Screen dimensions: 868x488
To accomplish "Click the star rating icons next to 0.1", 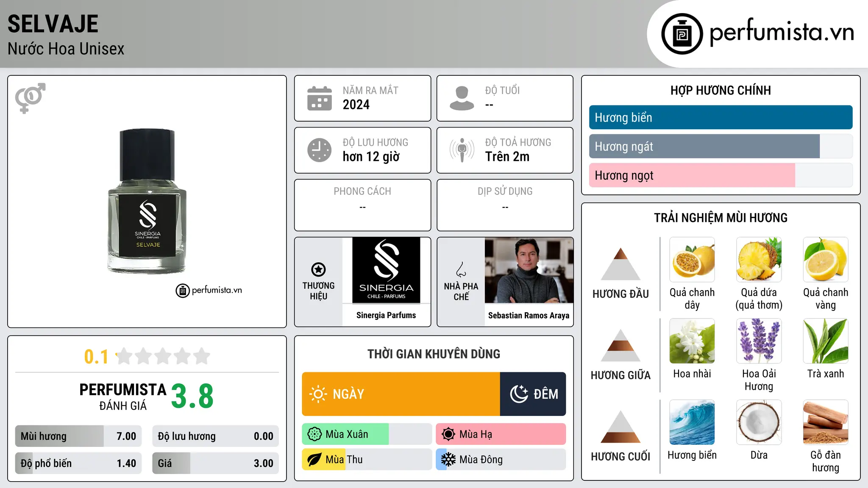I will [163, 356].
